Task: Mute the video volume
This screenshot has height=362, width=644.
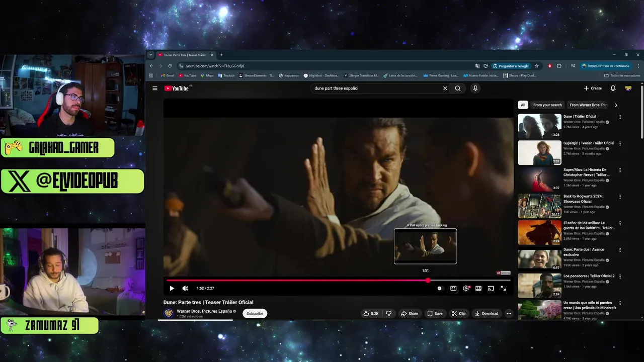Action: click(x=185, y=289)
